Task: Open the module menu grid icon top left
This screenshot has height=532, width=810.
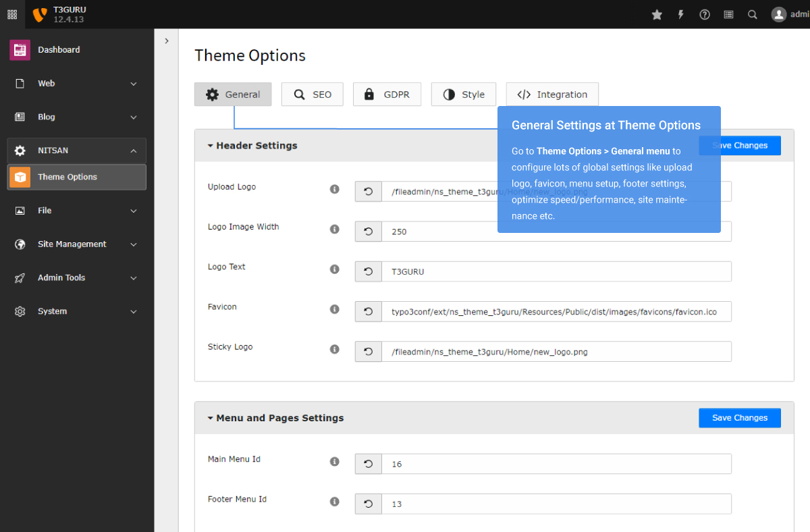Action: click(x=12, y=14)
